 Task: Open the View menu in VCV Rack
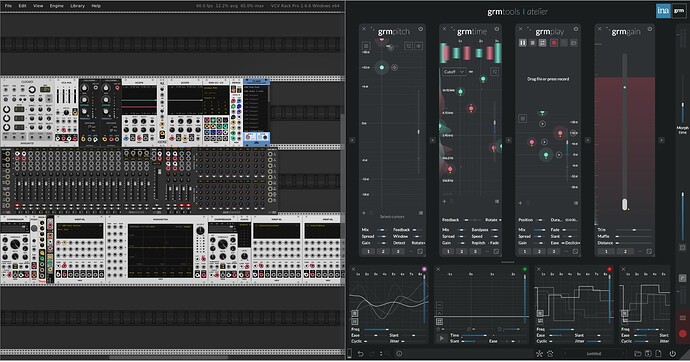coord(38,6)
